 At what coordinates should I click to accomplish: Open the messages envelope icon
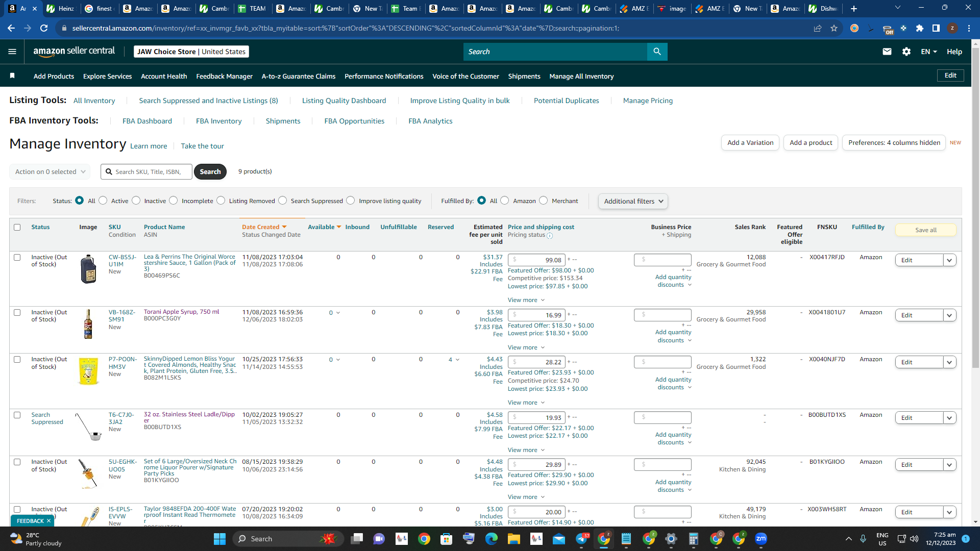click(x=887, y=52)
